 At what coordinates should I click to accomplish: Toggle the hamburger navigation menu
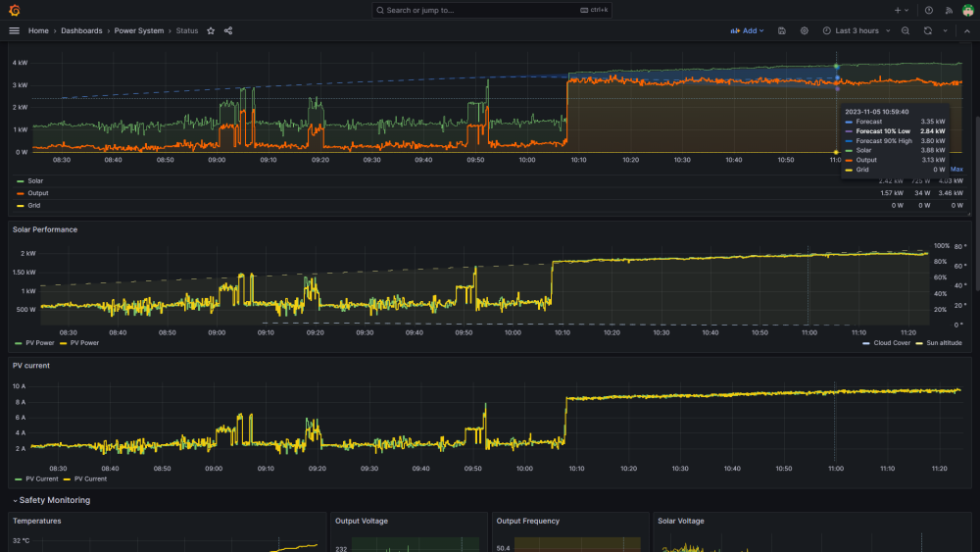[x=15, y=30]
